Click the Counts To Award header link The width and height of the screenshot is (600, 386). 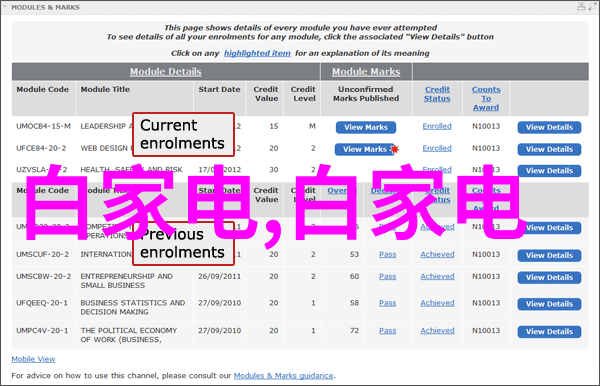click(x=486, y=98)
